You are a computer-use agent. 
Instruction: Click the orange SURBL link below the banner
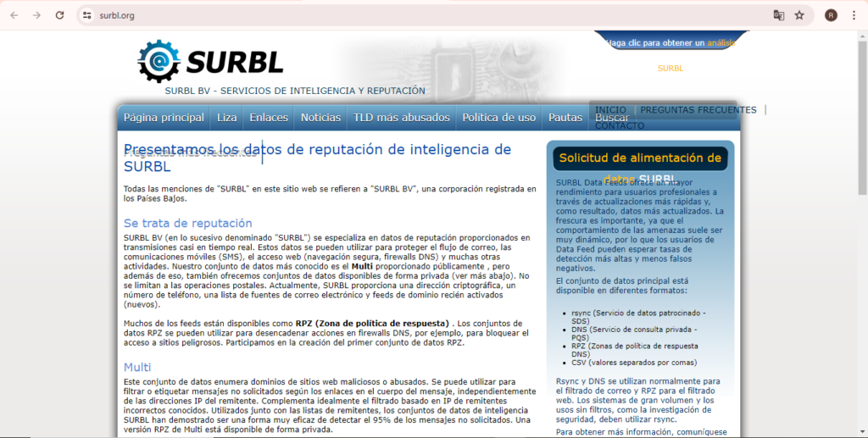pyautogui.click(x=670, y=69)
